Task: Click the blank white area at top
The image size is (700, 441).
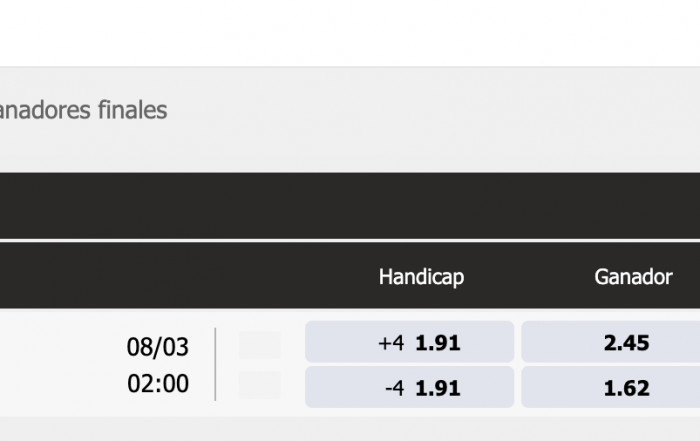Action: click(x=350, y=33)
